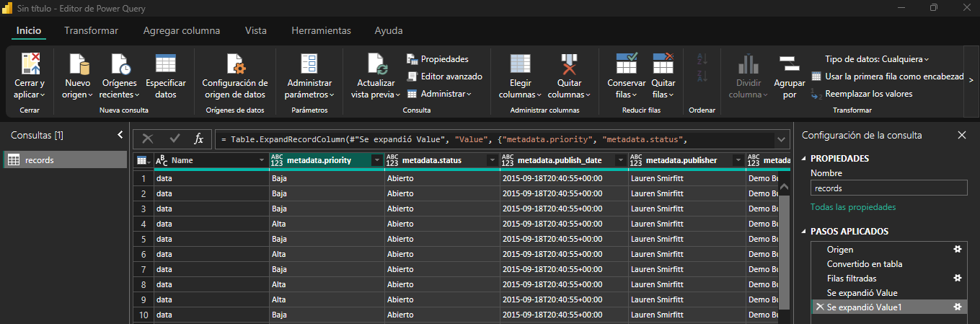Open the Editor avanzado
This screenshot has width=980, height=324.
pyautogui.click(x=444, y=76)
